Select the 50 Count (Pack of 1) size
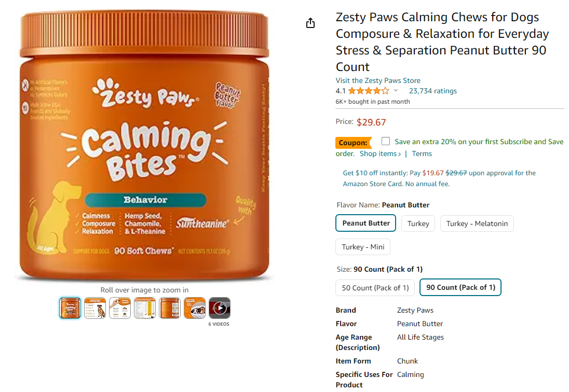569x392 pixels. click(375, 288)
